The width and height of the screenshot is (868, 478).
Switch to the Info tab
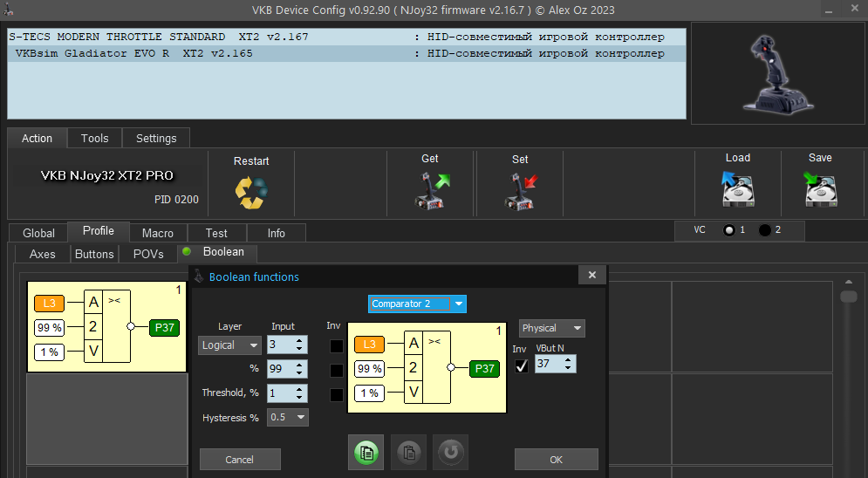coord(277,233)
